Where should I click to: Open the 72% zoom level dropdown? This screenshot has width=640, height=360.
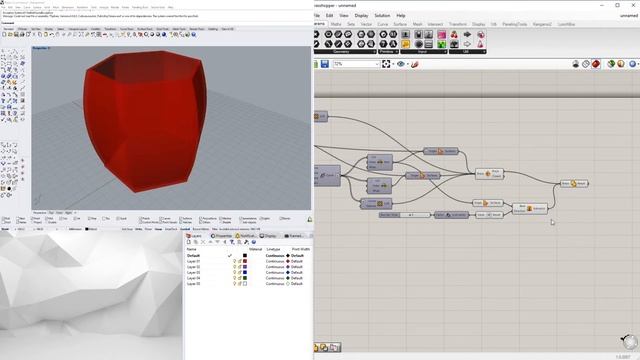point(377,64)
